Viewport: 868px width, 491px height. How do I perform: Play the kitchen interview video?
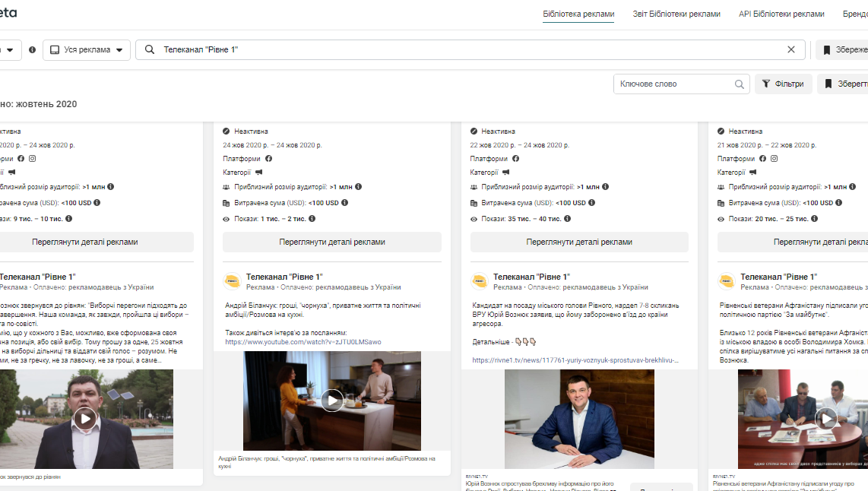click(332, 401)
